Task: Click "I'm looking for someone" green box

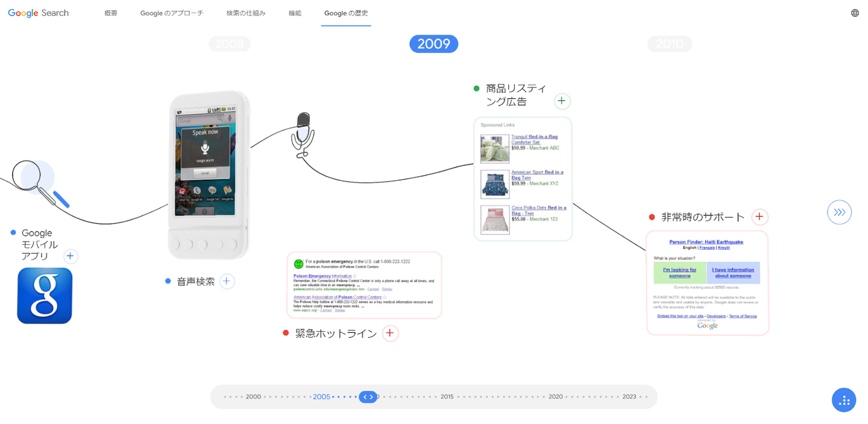Action: coord(680,273)
